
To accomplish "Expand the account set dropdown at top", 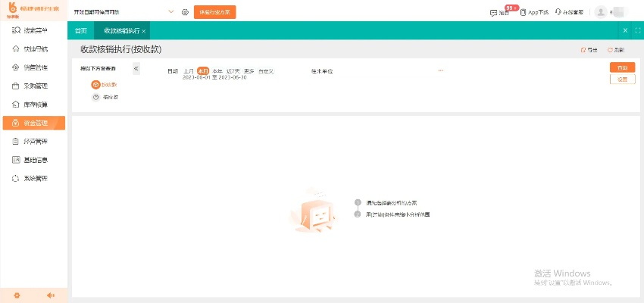I will tap(170, 12).
